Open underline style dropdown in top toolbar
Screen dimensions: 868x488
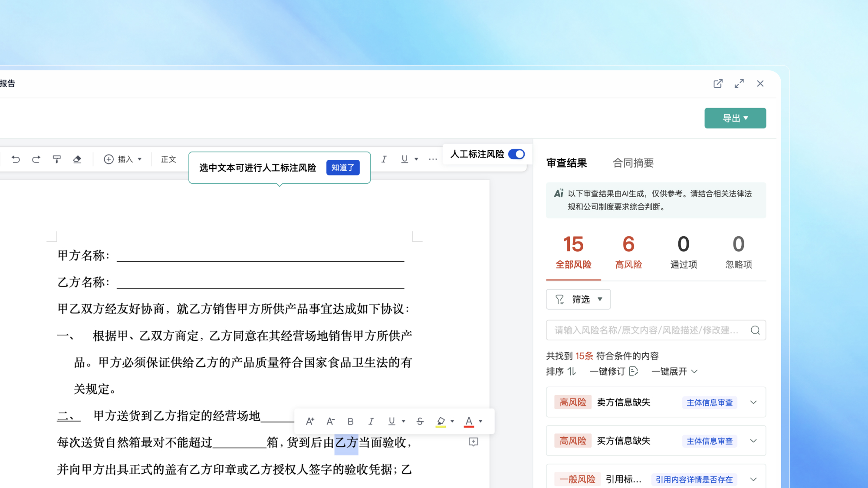pyautogui.click(x=416, y=159)
